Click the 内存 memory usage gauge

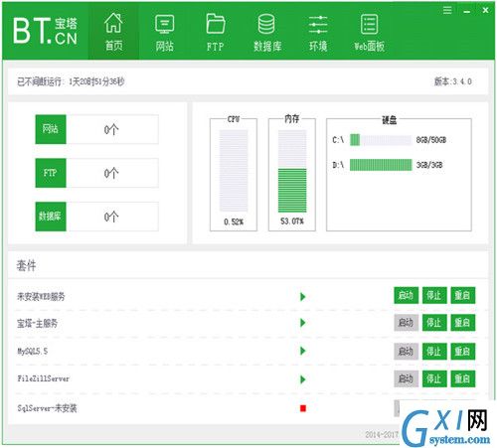point(292,171)
